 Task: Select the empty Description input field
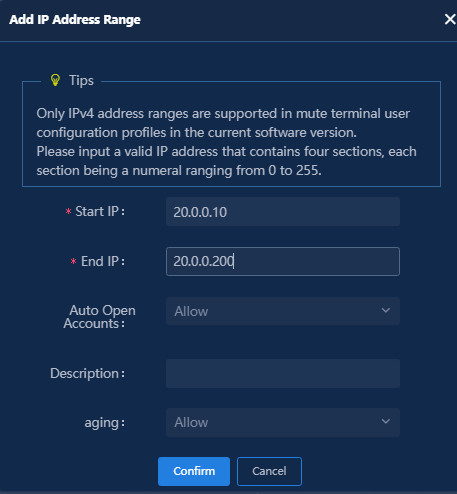pos(283,373)
